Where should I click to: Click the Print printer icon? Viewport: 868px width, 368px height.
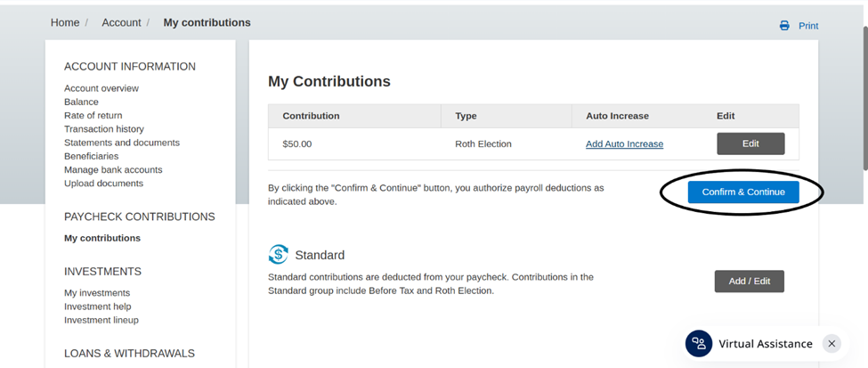pos(784,26)
